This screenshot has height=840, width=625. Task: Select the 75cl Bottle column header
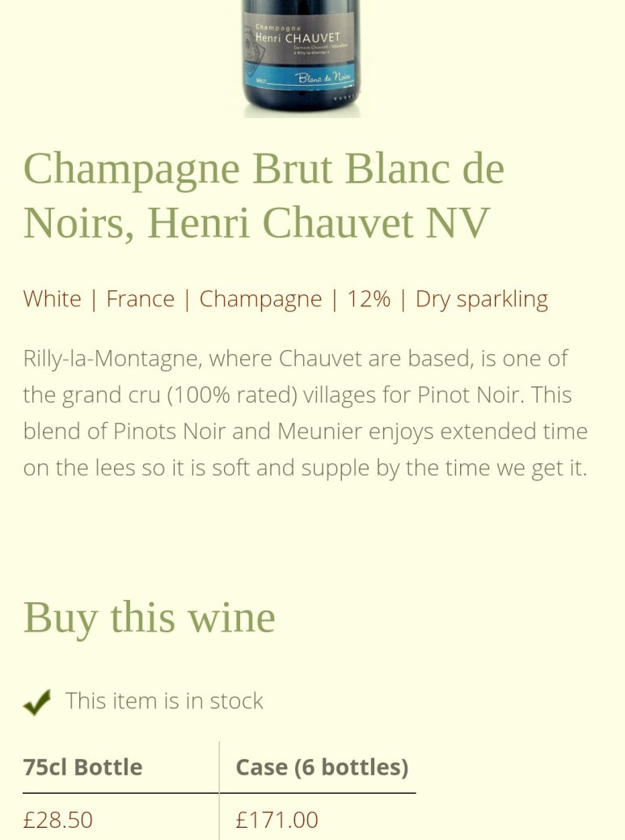(x=82, y=767)
